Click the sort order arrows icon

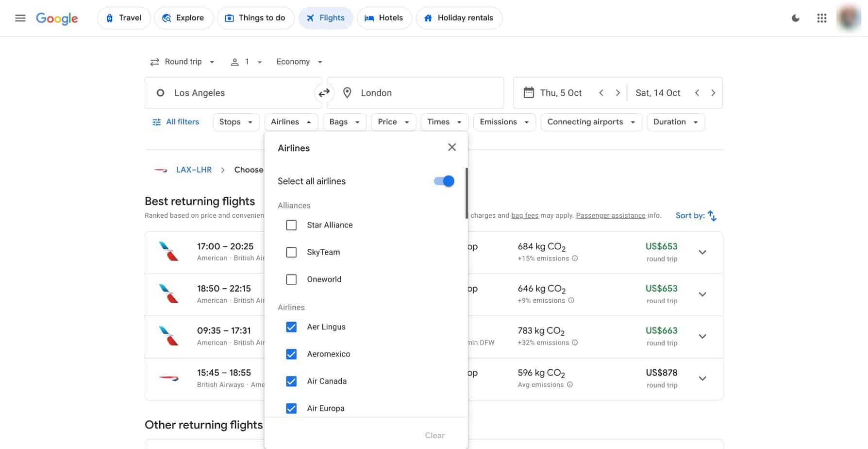pyautogui.click(x=712, y=215)
